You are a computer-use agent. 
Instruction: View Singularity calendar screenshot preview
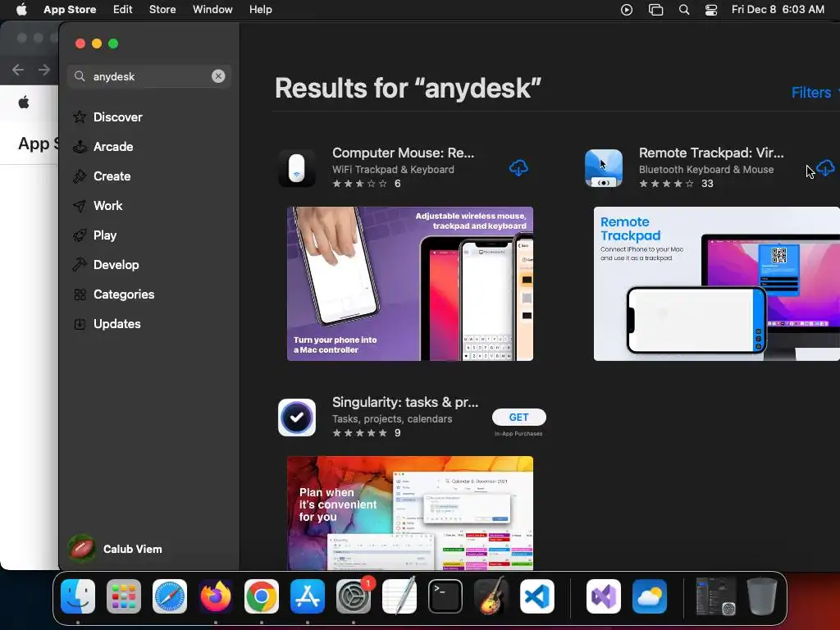click(x=410, y=513)
